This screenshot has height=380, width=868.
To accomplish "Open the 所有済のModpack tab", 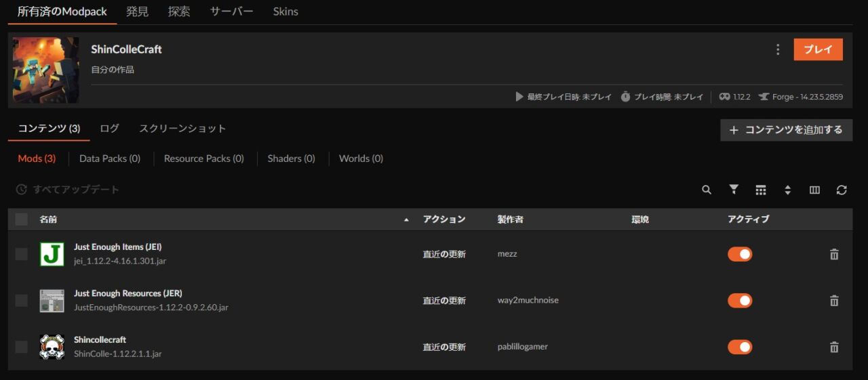I will pos(62,12).
